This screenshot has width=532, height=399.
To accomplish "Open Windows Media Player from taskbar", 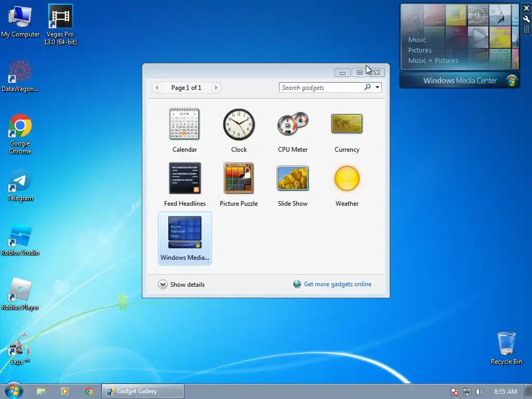I will click(x=65, y=392).
